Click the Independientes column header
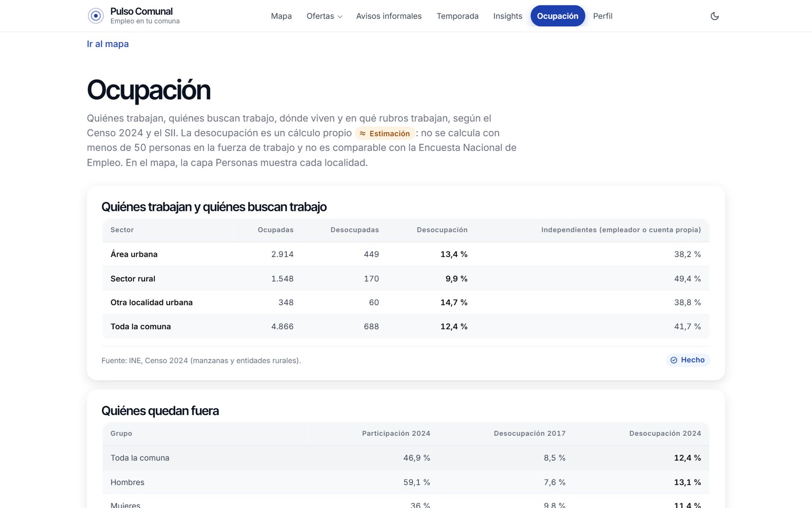The height and width of the screenshot is (508, 812). (x=621, y=230)
